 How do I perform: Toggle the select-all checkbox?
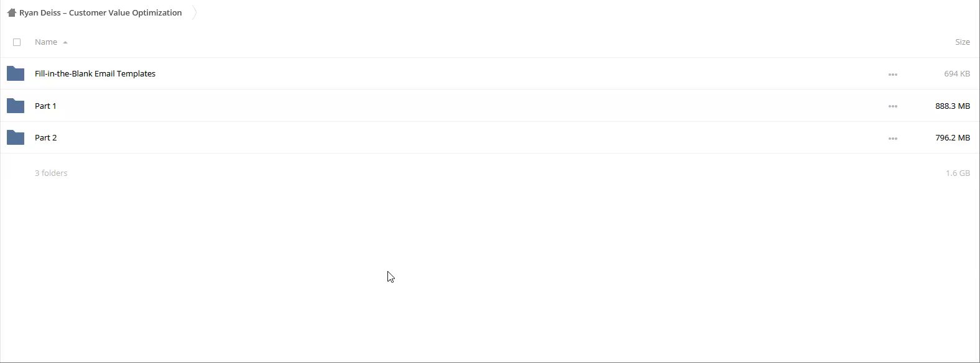click(17, 42)
